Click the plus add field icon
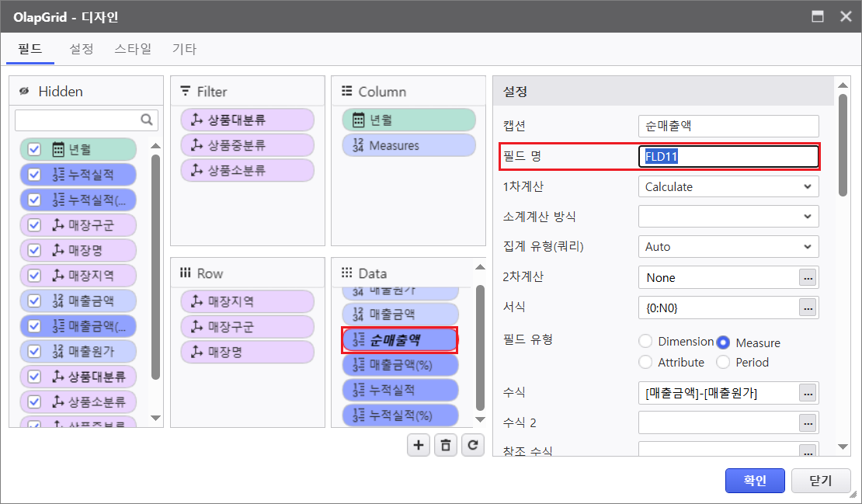The width and height of the screenshot is (862, 504). (419, 445)
